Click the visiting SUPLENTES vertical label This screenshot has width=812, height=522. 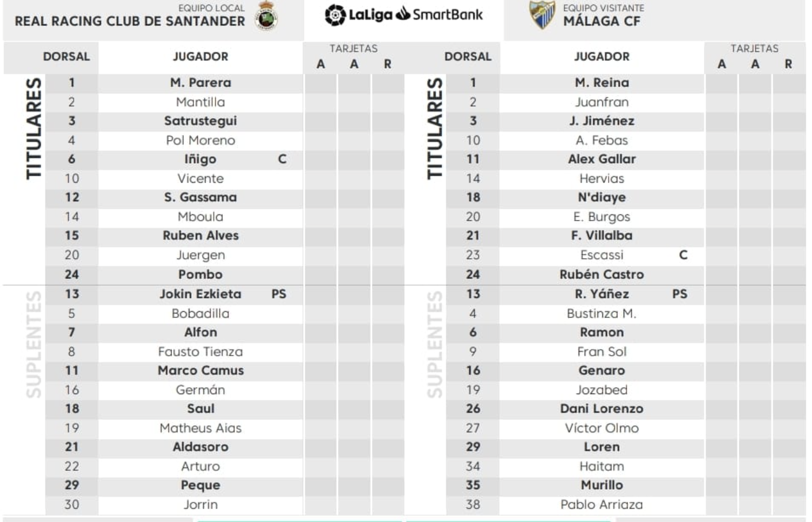point(435,345)
